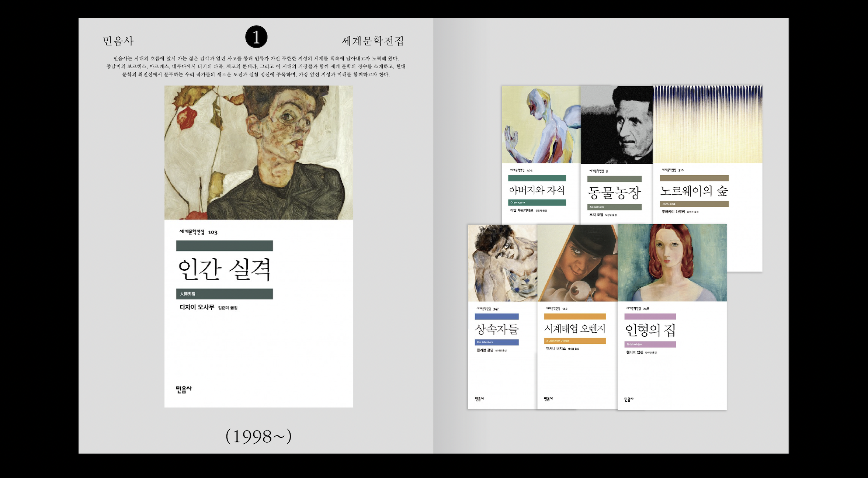Click the Animal Farm subtitle bar

(614, 207)
